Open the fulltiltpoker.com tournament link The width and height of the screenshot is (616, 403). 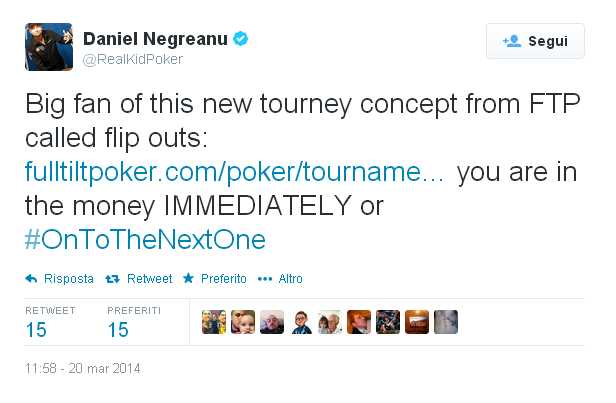pyautogui.click(x=234, y=172)
